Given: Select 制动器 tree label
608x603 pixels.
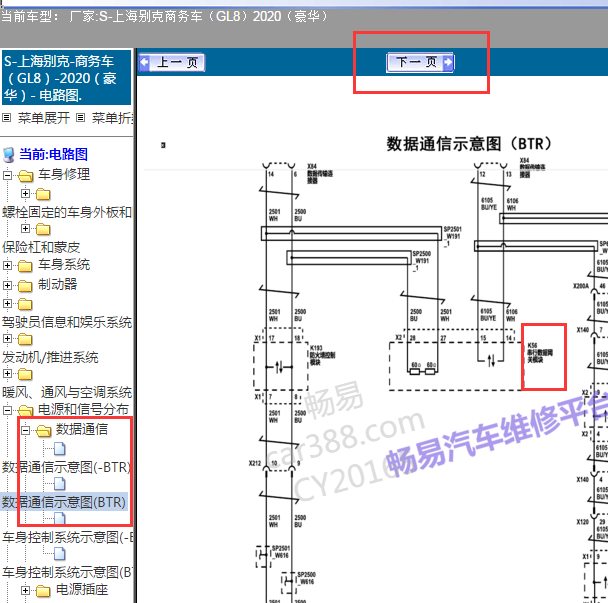Looking at the screenshot, I should tap(57, 285).
